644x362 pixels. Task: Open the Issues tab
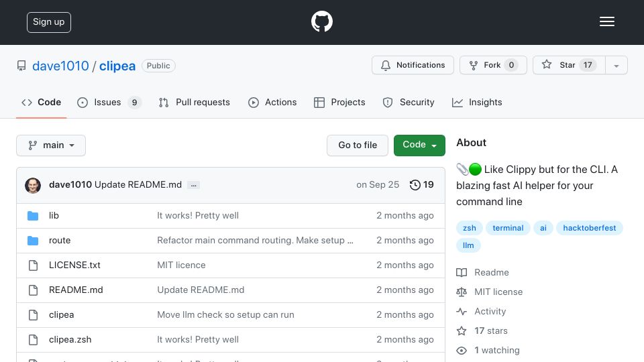click(x=109, y=102)
